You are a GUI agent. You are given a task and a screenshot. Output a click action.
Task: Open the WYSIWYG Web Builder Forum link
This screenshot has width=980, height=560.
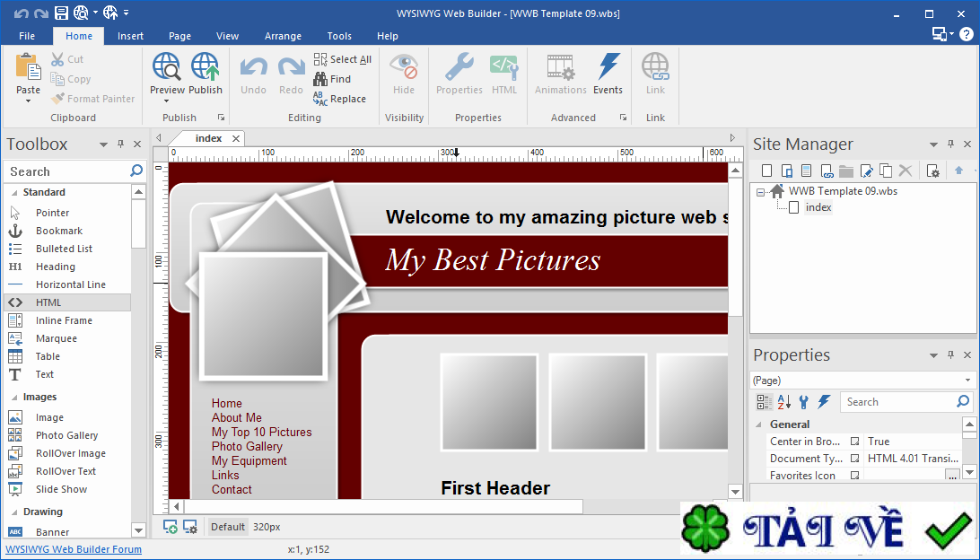point(74,548)
